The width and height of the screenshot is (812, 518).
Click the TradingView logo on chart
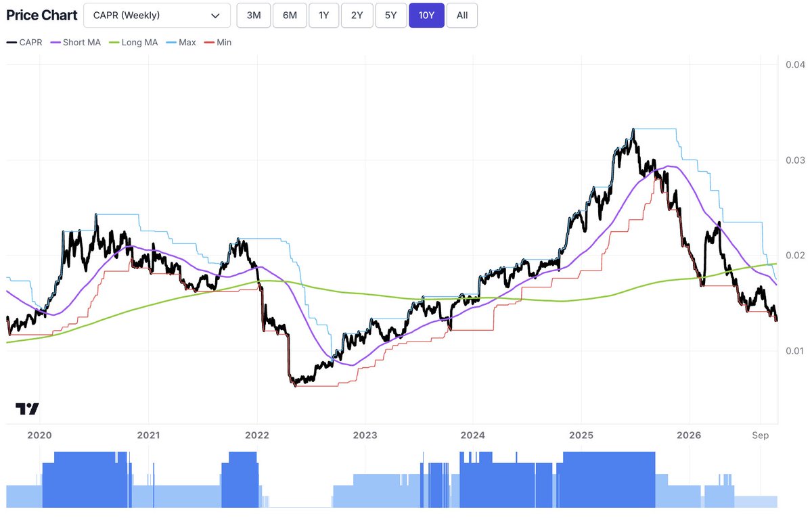(x=27, y=408)
